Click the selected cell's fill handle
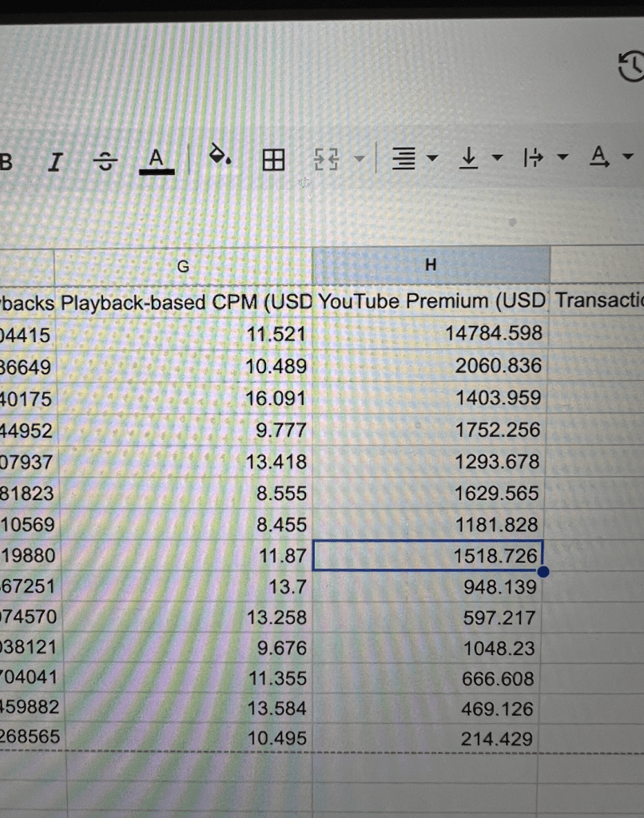The height and width of the screenshot is (818, 644). (543, 571)
